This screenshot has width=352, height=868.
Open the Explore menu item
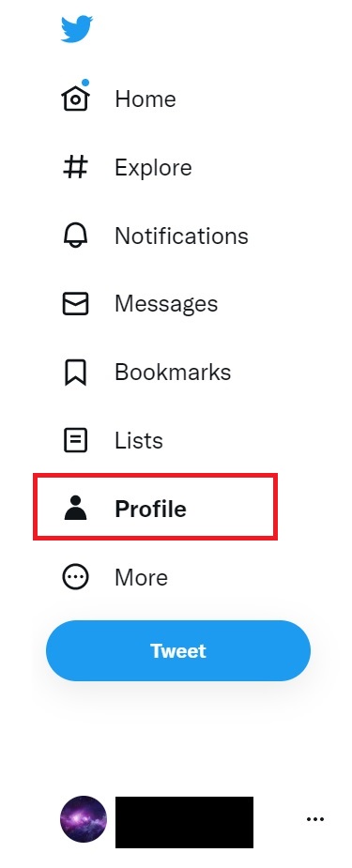pos(153,167)
